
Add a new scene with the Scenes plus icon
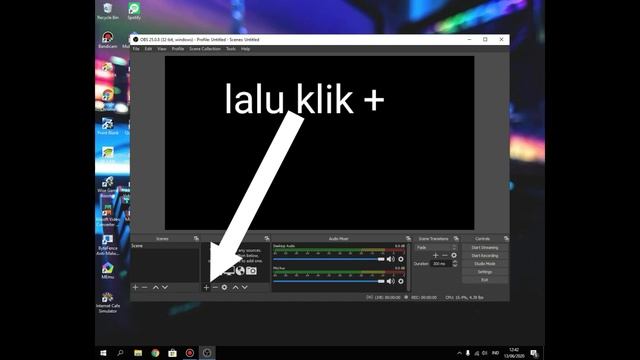[136, 287]
